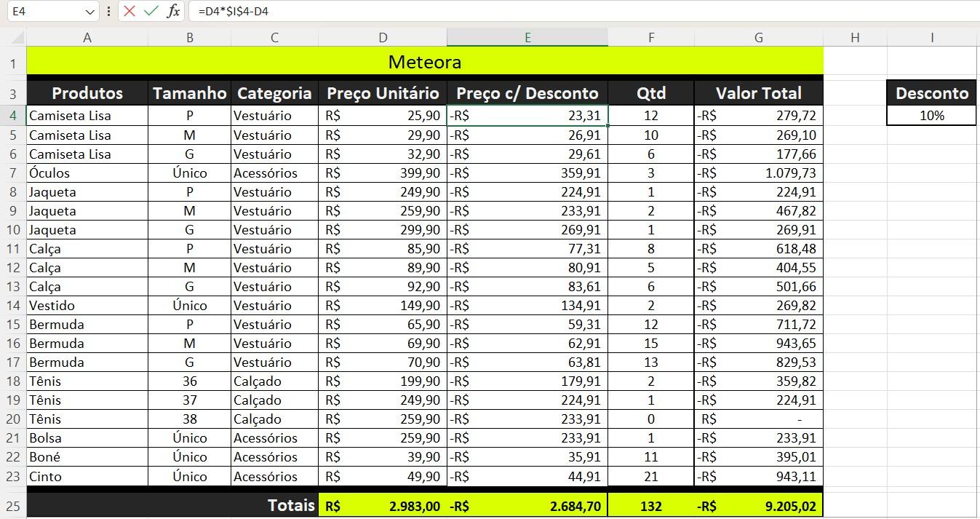Viewport: 980px width, 519px height.
Task: Select Bolsa category Acessórios cell
Action: (x=274, y=437)
